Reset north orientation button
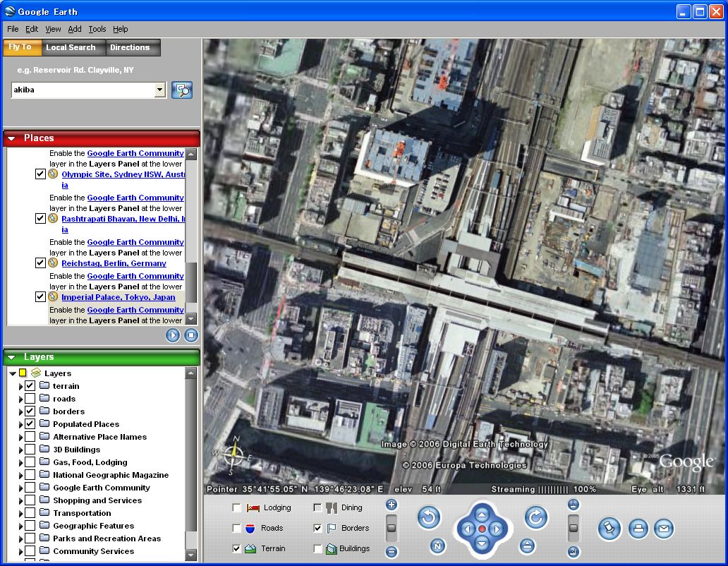Screen dimensions: 728x566 437,546
